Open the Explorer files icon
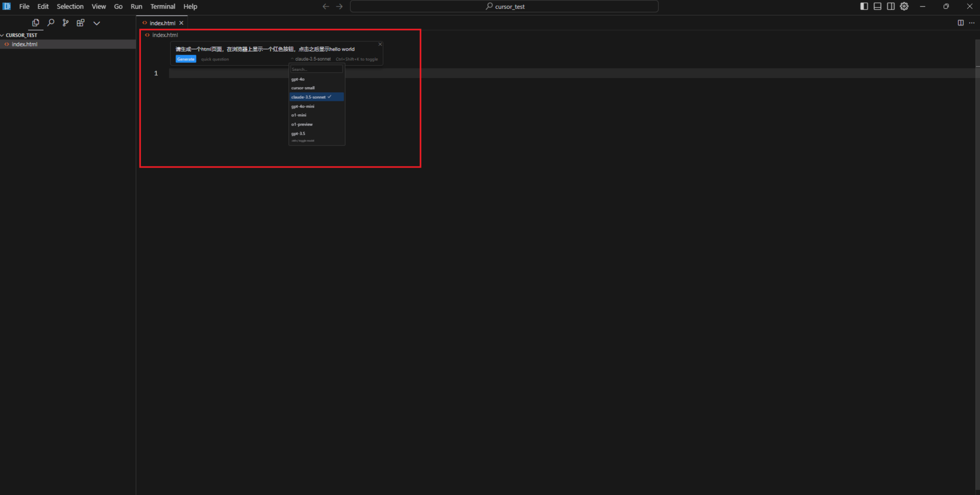The width and height of the screenshot is (980, 495). point(35,23)
